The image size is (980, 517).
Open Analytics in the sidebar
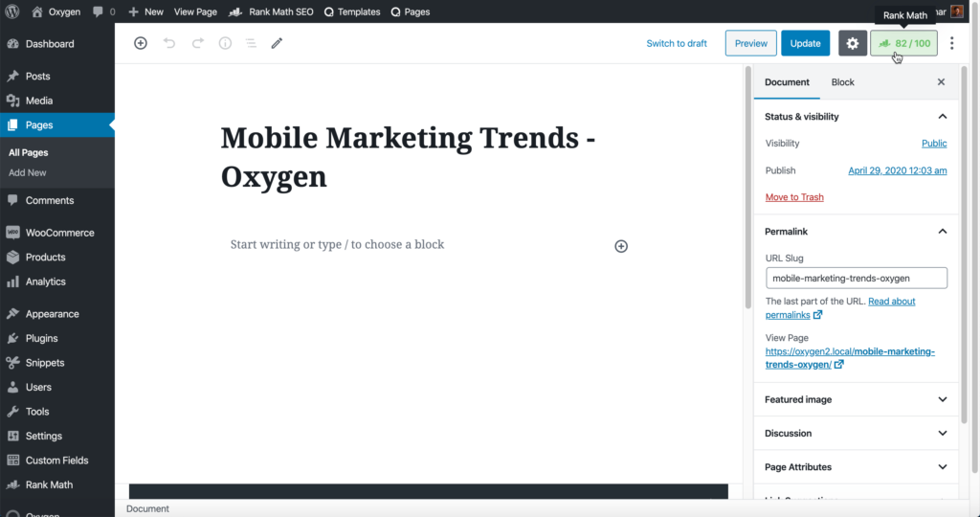(56, 281)
